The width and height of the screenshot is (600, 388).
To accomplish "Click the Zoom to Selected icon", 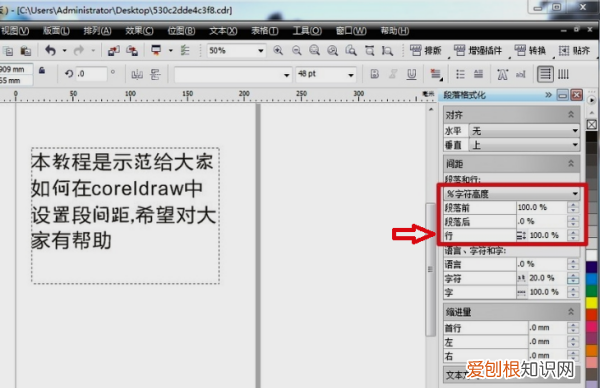I will 315,51.
